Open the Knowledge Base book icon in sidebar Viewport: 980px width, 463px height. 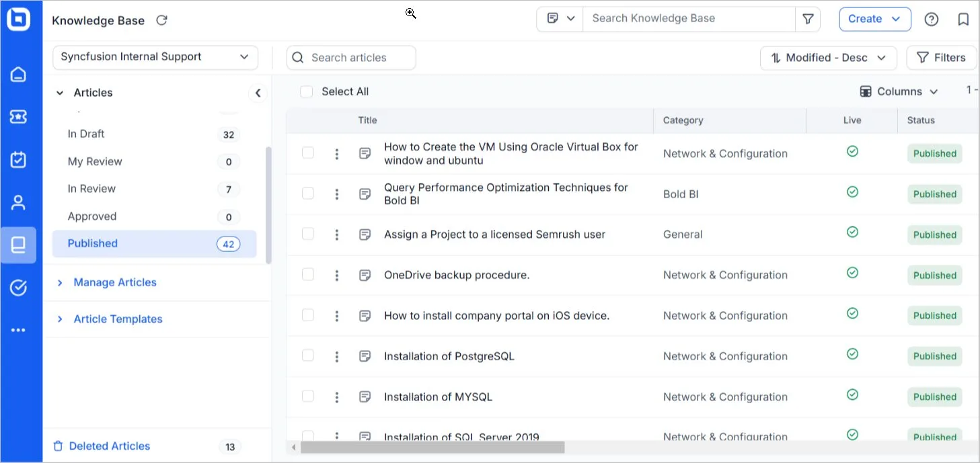click(x=18, y=245)
